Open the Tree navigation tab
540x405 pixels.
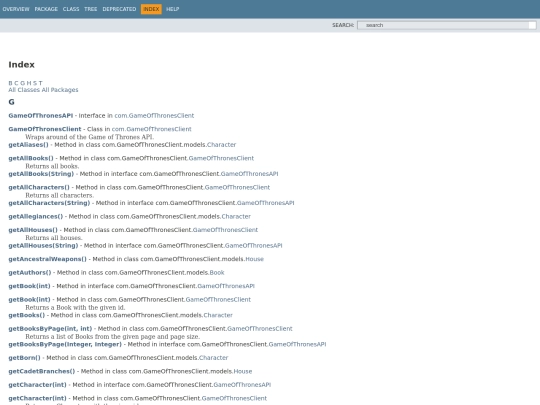coord(91,9)
